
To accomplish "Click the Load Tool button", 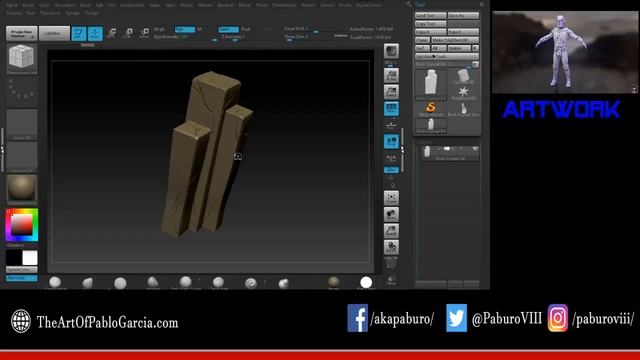I will tap(431, 16).
